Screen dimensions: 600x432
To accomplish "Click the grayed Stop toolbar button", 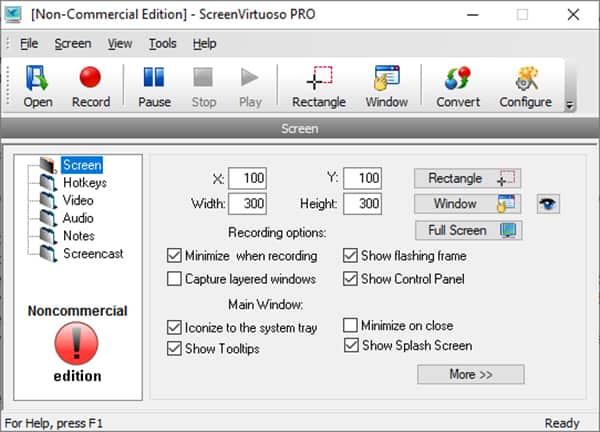I will (x=204, y=87).
